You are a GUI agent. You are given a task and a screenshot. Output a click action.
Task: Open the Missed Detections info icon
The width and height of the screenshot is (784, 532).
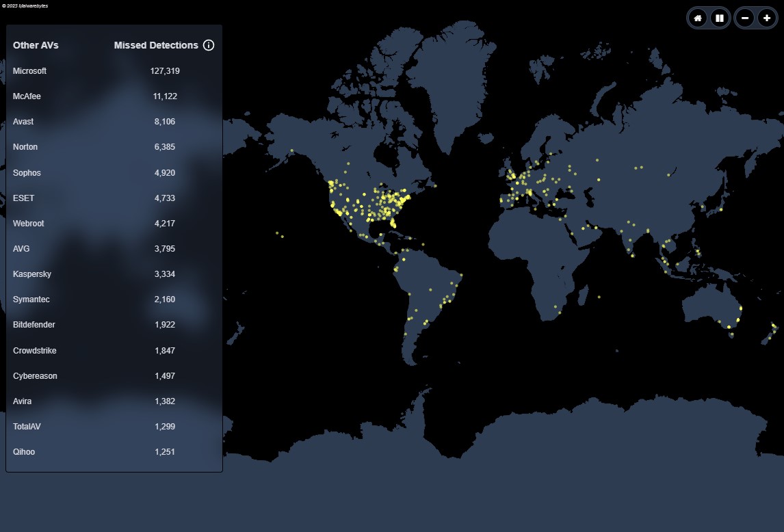[x=209, y=45]
